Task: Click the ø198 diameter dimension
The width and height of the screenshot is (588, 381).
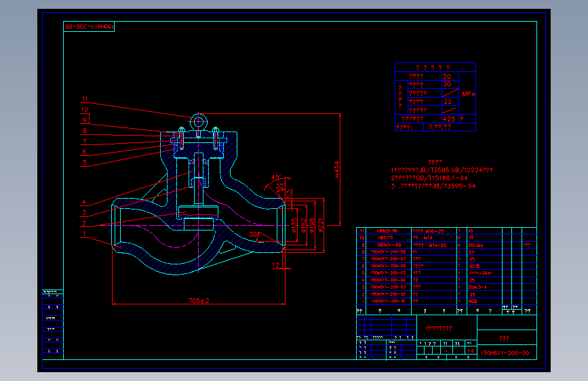Action: click(x=312, y=225)
